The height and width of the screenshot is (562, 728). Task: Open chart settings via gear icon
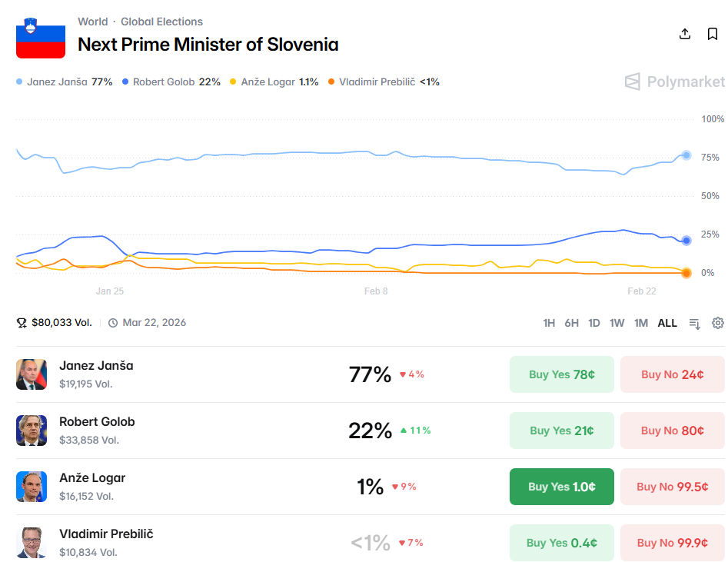717,323
